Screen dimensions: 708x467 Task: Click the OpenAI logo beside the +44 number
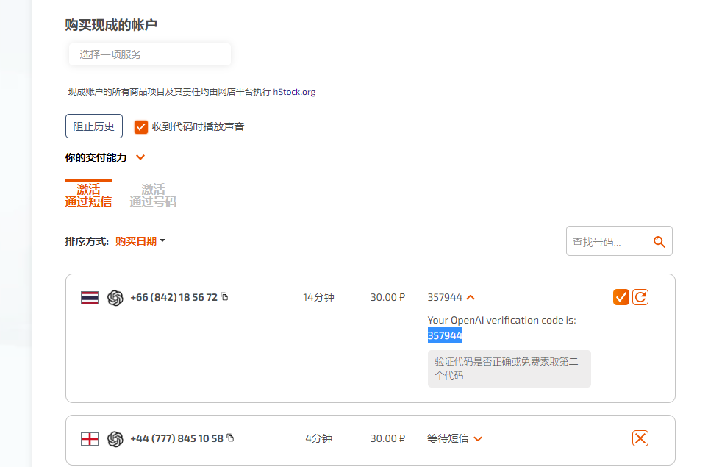(x=115, y=438)
